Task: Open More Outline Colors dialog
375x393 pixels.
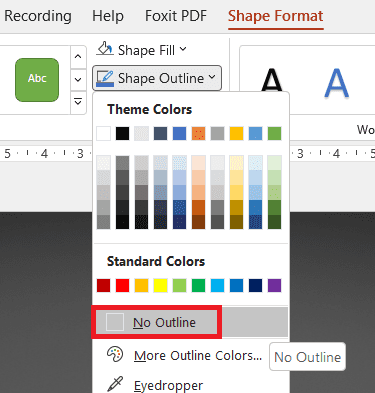Action: pyautogui.click(x=191, y=355)
